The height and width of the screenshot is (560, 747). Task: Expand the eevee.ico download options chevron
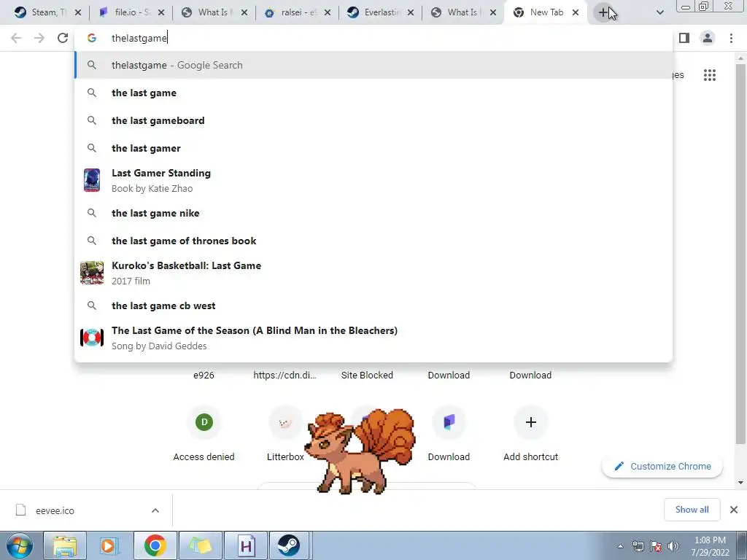click(x=155, y=510)
